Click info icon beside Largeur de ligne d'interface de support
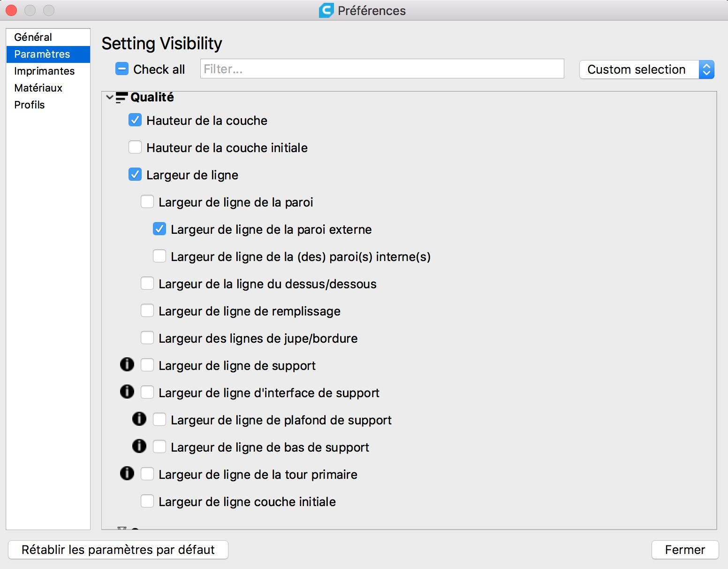Screen dimensions: 728x569 [x=127, y=392]
